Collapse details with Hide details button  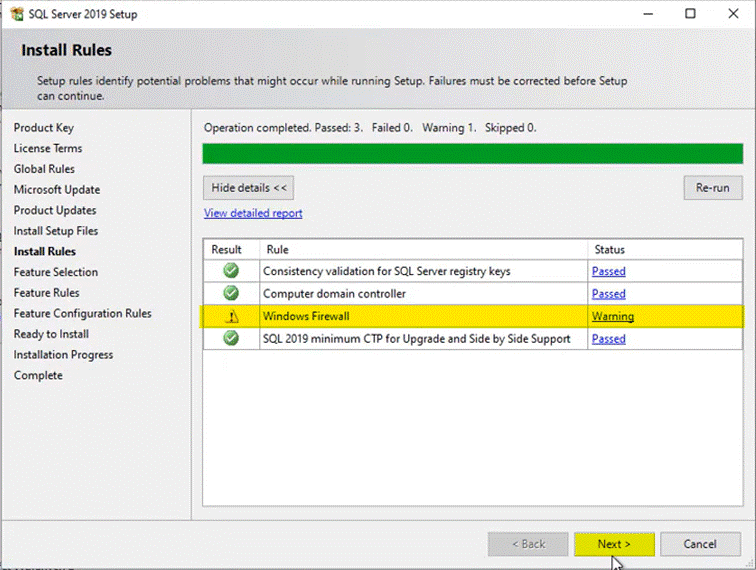(x=248, y=188)
